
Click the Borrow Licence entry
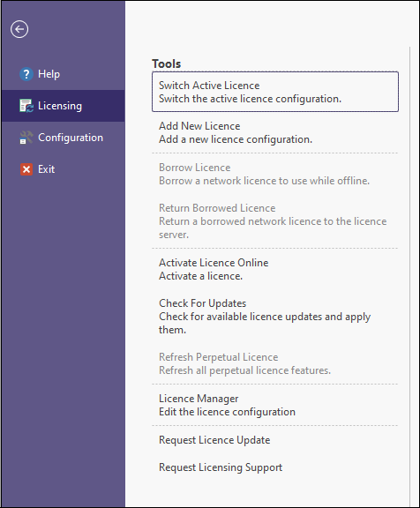click(x=275, y=174)
